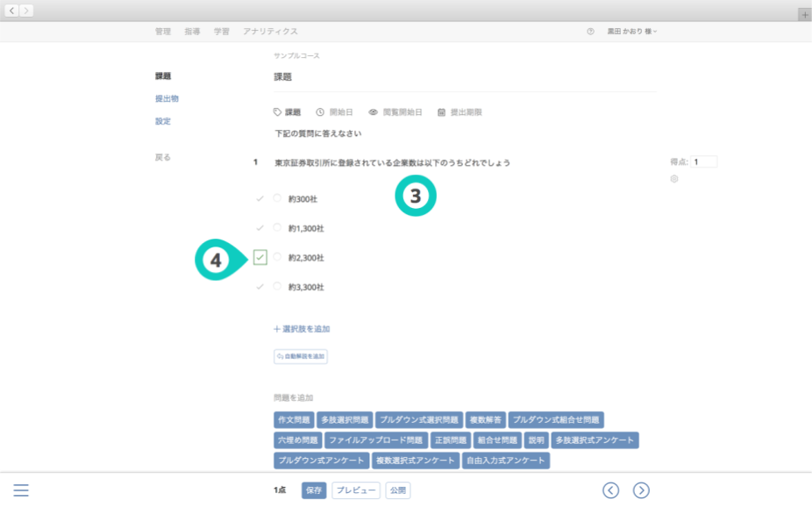Open the hamburger menu icon
The height and width of the screenshot is (508, 812).
pos(21,490)
